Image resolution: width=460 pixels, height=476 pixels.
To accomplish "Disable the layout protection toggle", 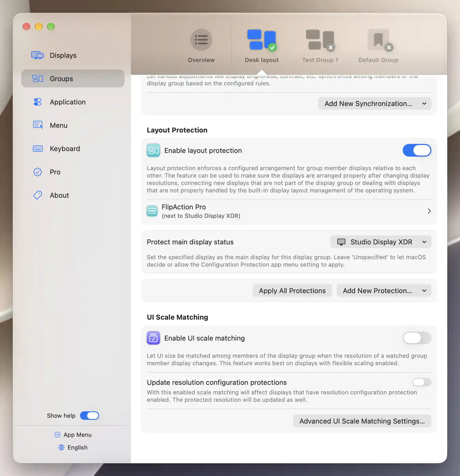I will 417,150.
